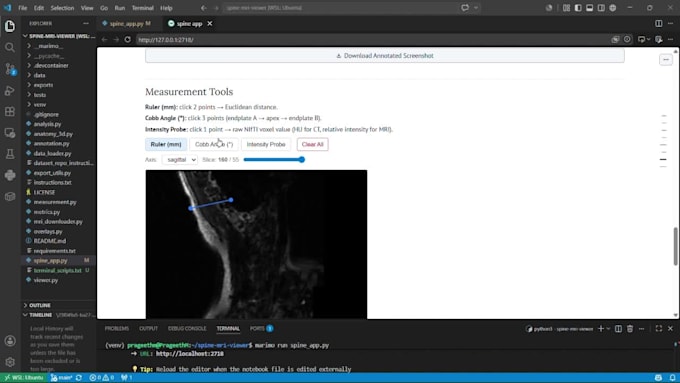Viewport: 680px width, 383px height.
Task: Click WSL: Ubuntu remote indicator
Action: tap(23, 378)
